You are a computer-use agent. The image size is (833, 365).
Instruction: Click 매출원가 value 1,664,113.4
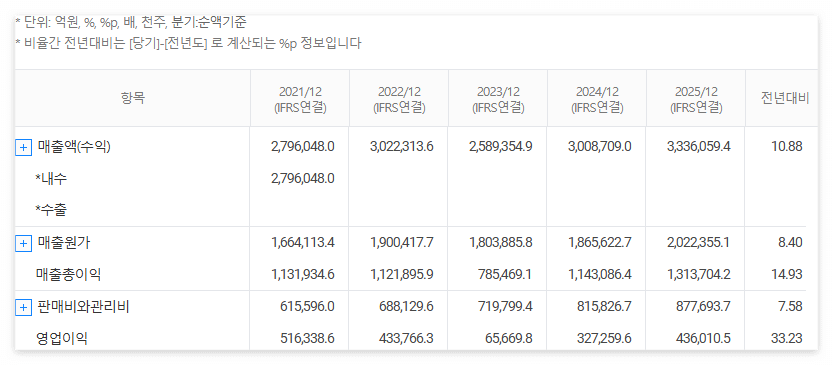(x=303, y=243)
